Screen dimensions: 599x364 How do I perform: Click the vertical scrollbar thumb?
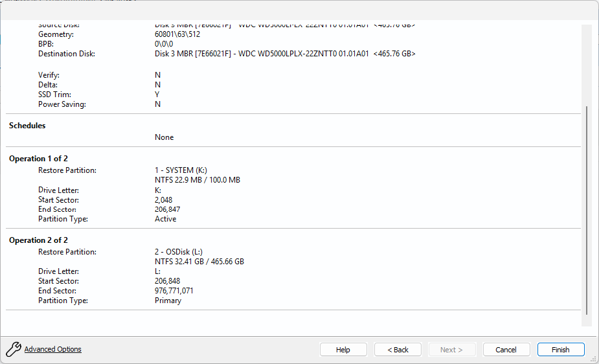(x=587, y=210)
